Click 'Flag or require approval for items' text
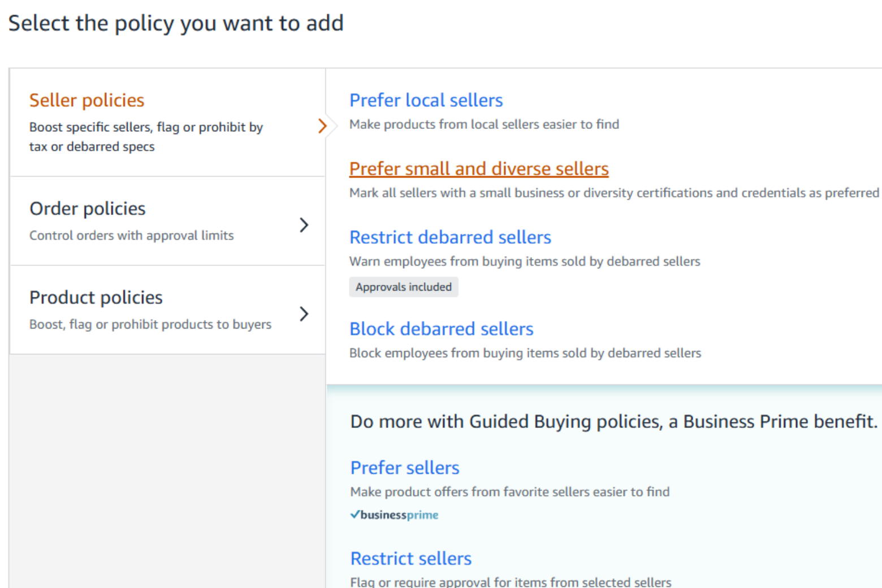This screenshot has height=588, width=882. tap(511, 582)
